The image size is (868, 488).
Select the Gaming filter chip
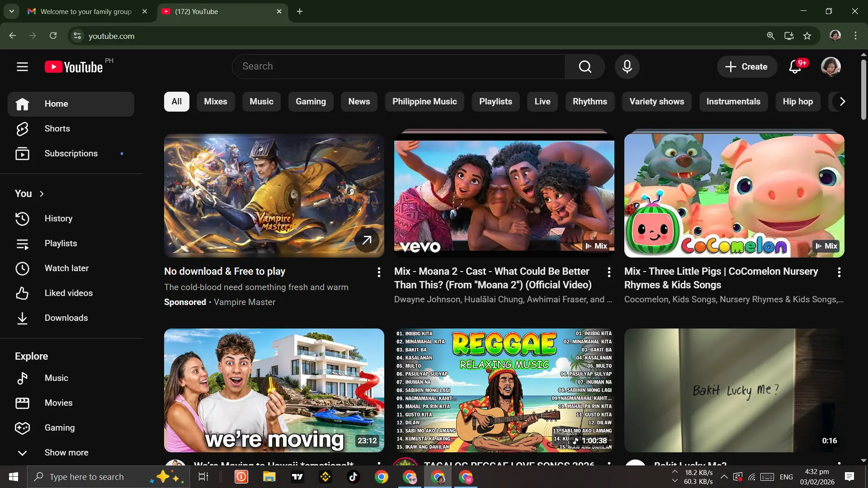click(x=311, y=102)
